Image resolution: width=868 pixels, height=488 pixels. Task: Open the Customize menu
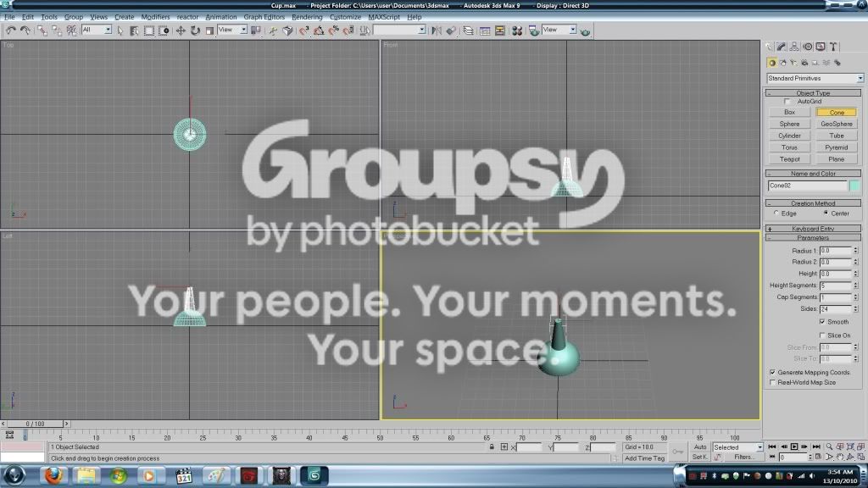[x=345, y=17]
